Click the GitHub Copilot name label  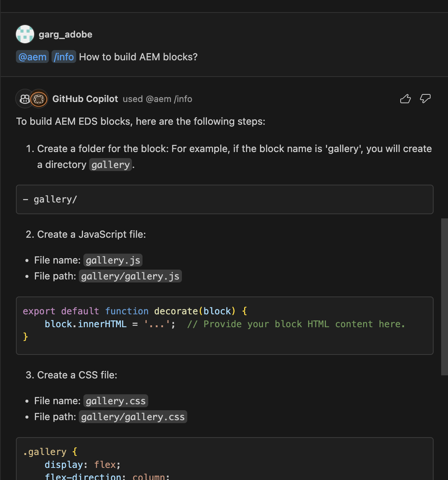pos(85,99)
